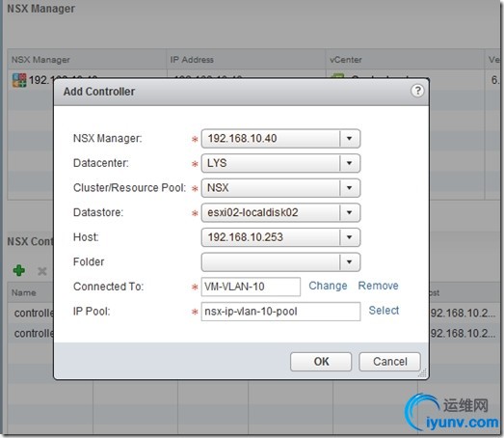Screen dimensions: 504x438
Task: Confirm with the OK button
Action: (x=321, y=362)
